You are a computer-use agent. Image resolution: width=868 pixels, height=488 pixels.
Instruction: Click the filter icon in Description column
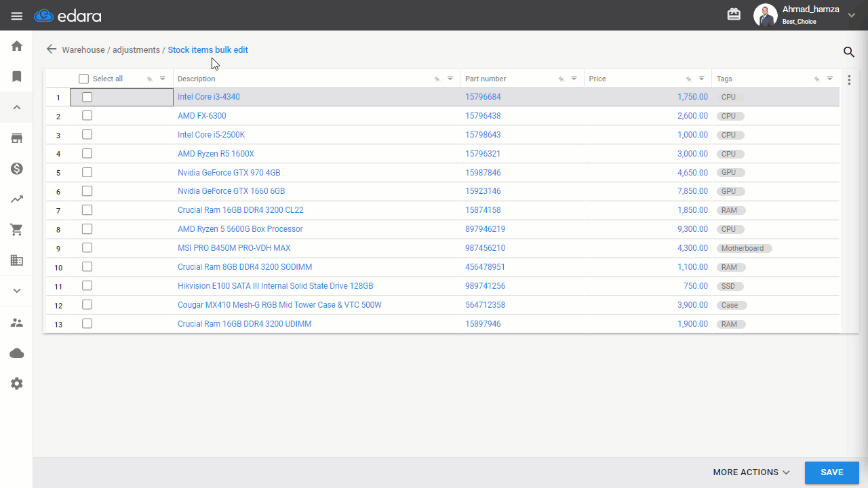tap(450, 79)
